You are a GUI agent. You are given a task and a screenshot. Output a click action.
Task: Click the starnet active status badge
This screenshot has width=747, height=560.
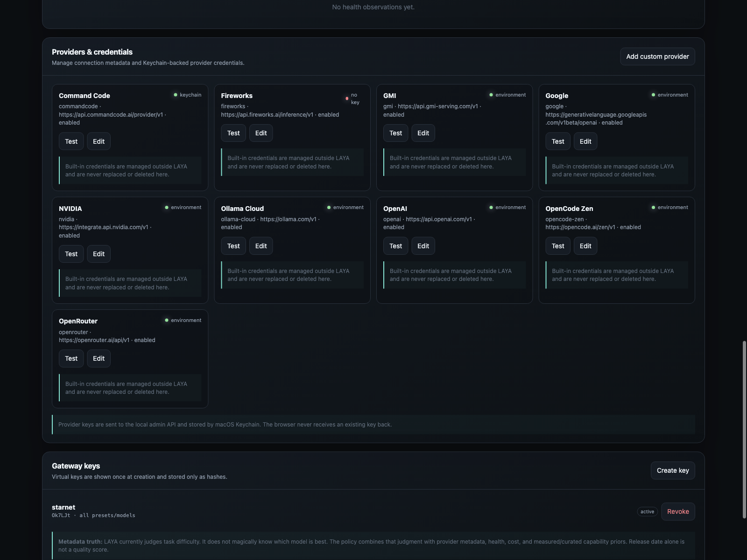(x=647, y=512)
